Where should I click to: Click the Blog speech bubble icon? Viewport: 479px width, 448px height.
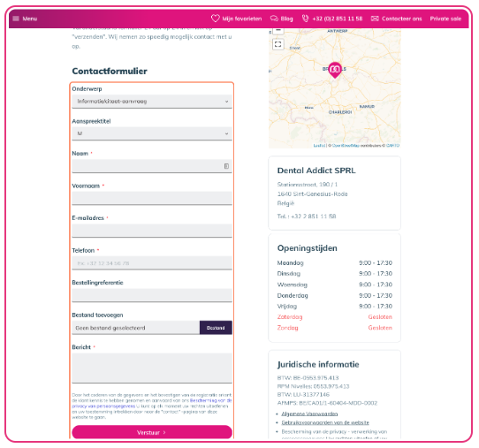274,19
